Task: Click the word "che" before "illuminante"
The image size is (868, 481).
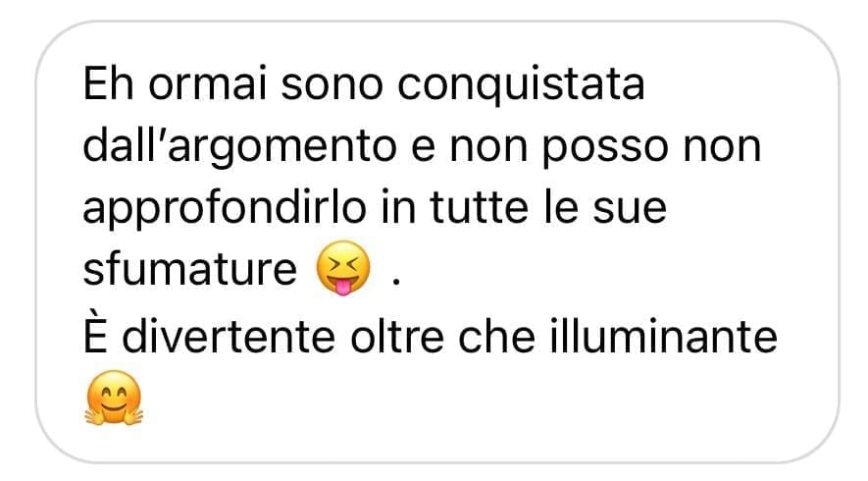Action: tap(496, 336)
